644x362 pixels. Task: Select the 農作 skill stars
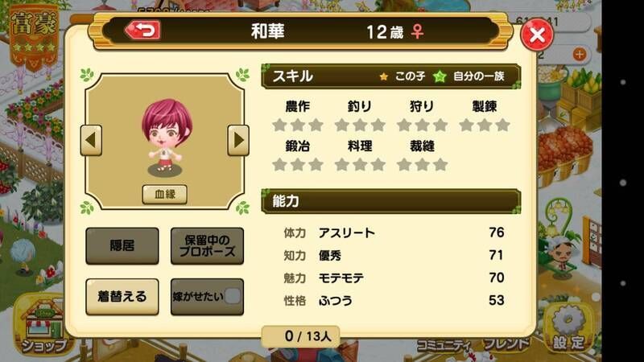click(x=298, y=125)
